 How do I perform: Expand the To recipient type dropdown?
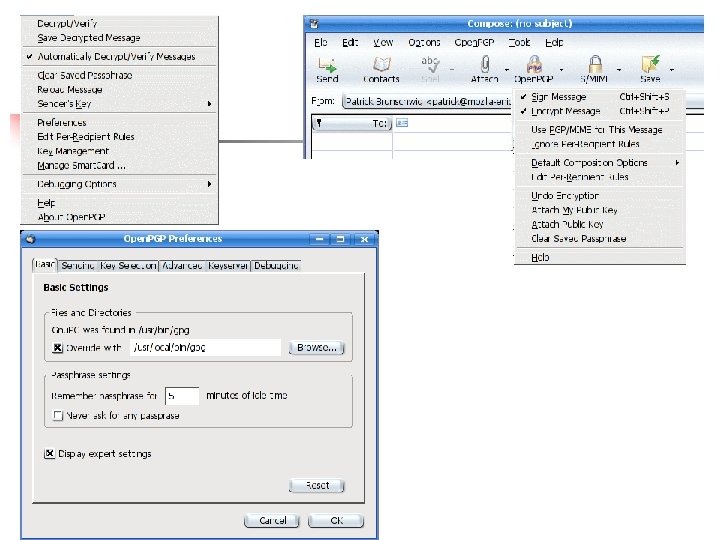coord(352,123)
